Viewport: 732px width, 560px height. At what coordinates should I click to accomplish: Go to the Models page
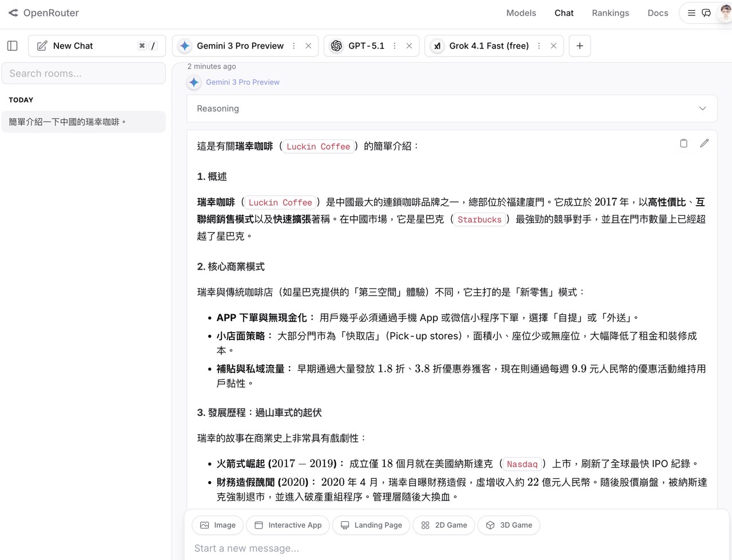click(x=521, y=13)
